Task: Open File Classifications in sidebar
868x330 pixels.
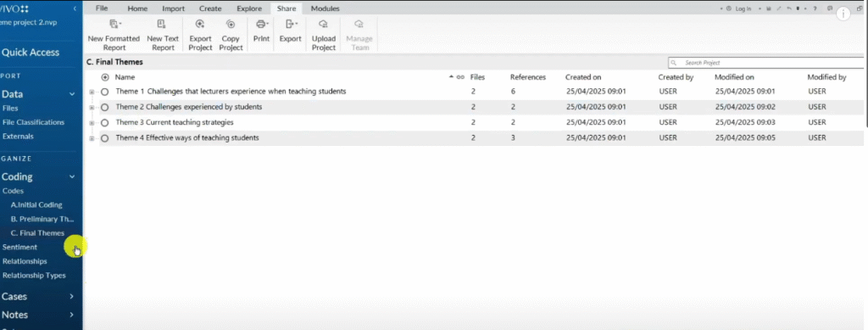Action: [33, 122]
